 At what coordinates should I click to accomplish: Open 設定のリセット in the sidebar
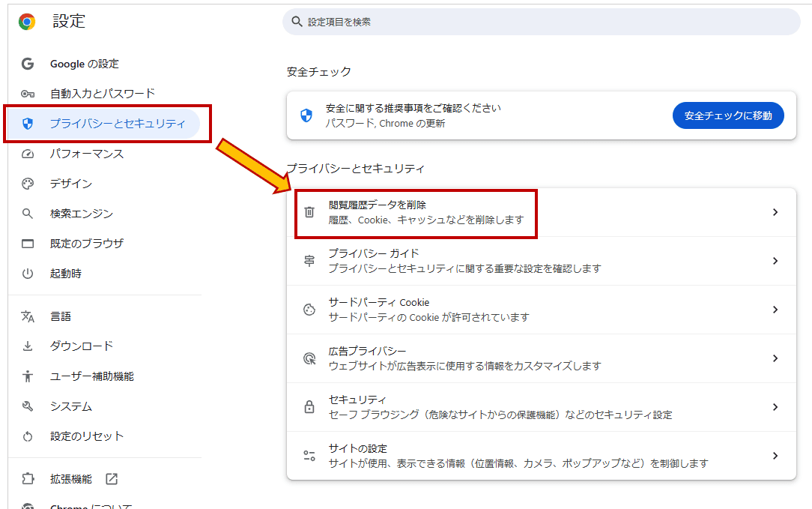tap(87, 436)
